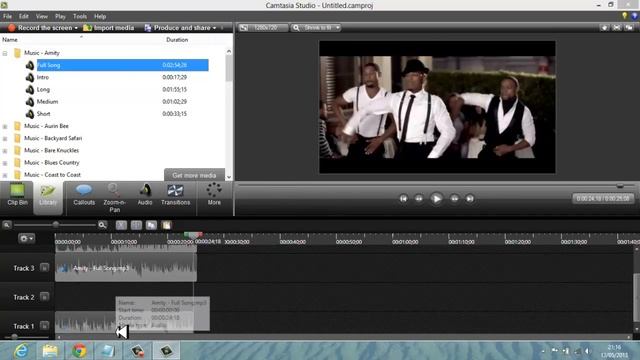The height and width of the screenshot is (360, 640).
Task: Open the Edit menu
Action: [x=24, y=16]
